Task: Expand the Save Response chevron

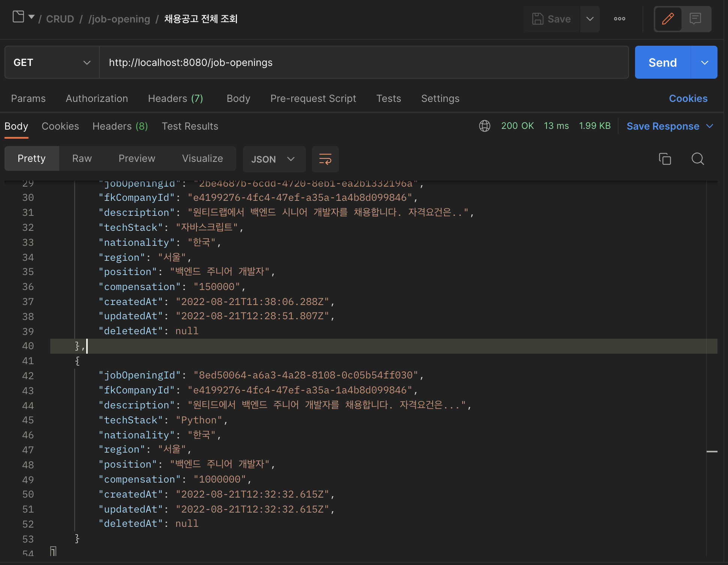Action: click(x=710, y=126)
